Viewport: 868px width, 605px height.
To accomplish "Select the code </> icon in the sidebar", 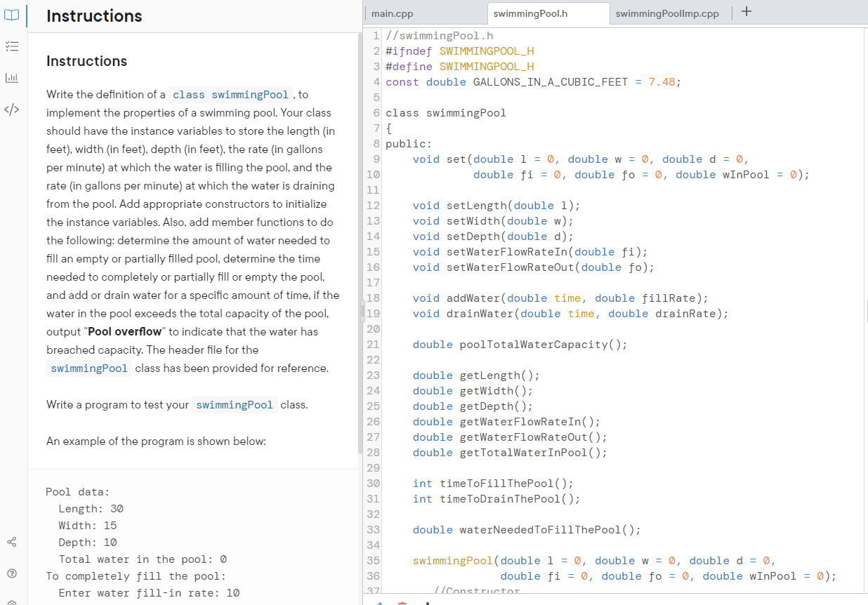I will point(11,109).
